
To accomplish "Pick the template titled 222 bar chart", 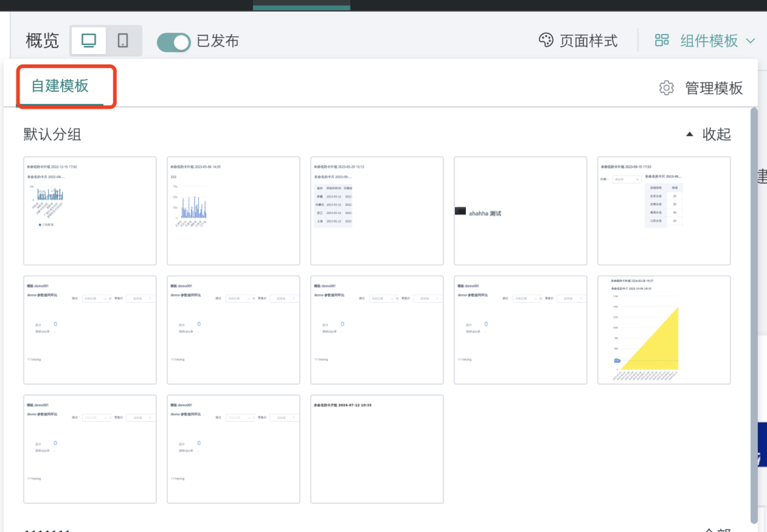I will (x=233, y=211).
